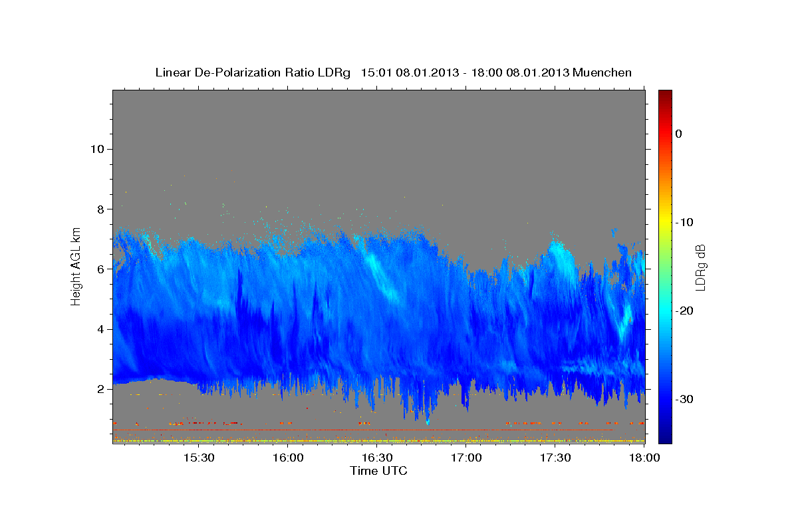The height and width of the screenshot is (532, 798).
Task: Click the red horizontal line near the plot bottom
Action: (x=362, y=430)
